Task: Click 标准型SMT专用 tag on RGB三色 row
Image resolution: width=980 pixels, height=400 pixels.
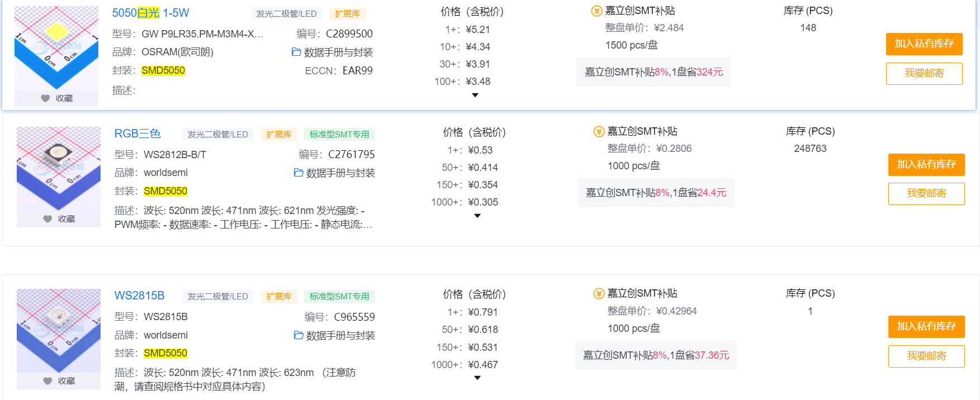Action: tap(339, 135)
